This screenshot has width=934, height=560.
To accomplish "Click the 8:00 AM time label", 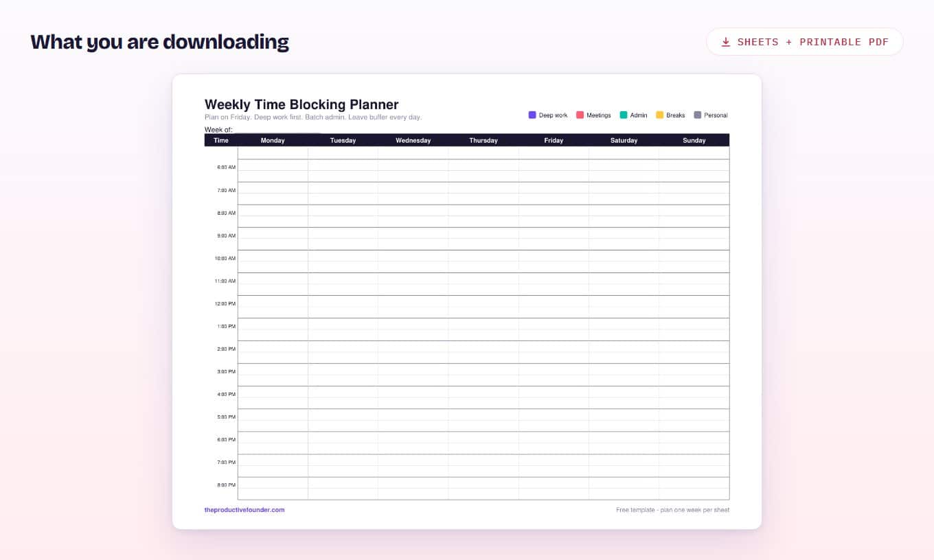I will [x=227, y=213].
